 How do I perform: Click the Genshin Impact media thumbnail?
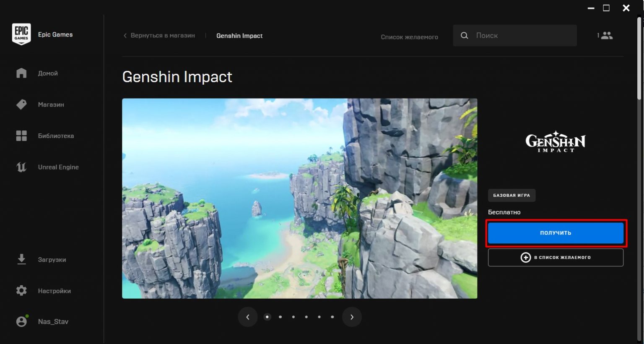coord(299,198)
